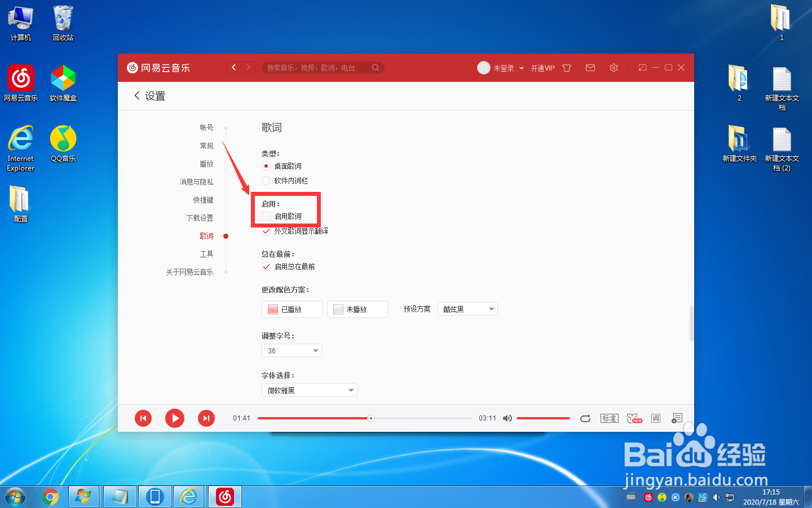Image resolution: width=812 pixels, height=508 pixels.
Task: Select 软件内词栏 radio button
Action: pyautogui.click(x=266, y=181)
